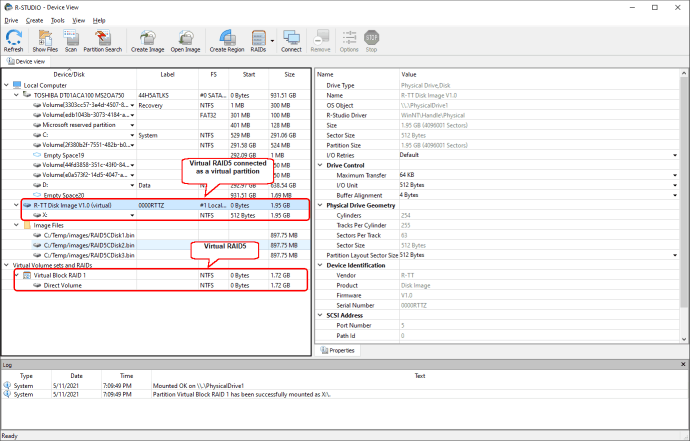Sort by the Start column header
The height and width of the screenshot is (441, 690).
coord(249,74)
